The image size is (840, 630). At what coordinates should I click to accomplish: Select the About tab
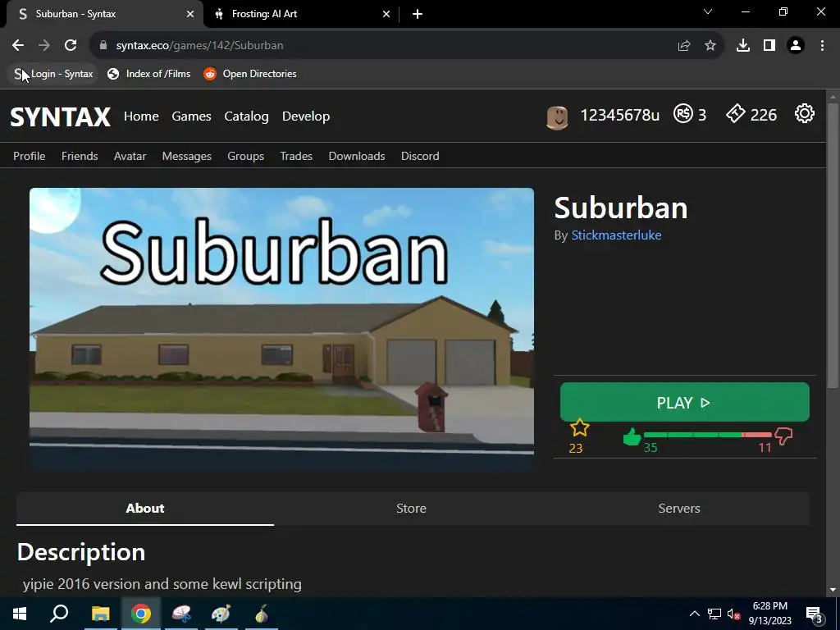[x=145, y=509]
